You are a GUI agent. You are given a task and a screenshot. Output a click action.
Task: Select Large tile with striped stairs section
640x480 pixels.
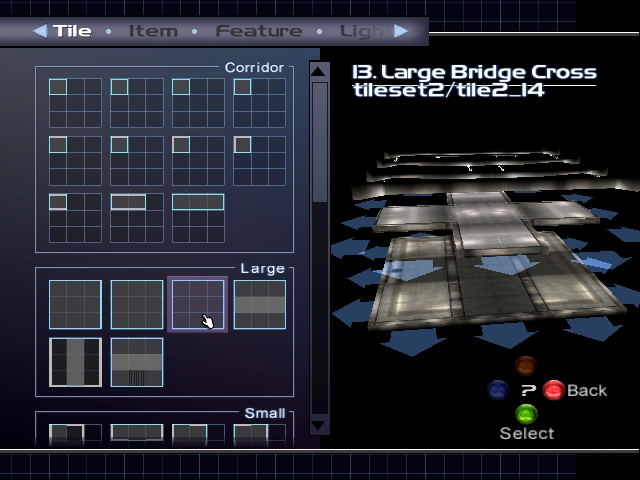click(137, 362)
